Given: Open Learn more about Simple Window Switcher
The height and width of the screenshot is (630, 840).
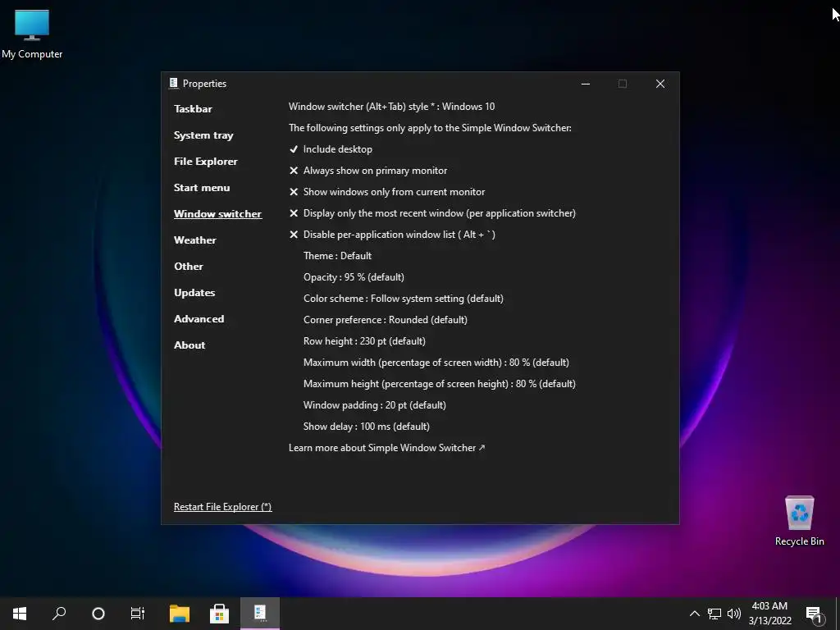Looking at the screenshot, I should [386, 448].
